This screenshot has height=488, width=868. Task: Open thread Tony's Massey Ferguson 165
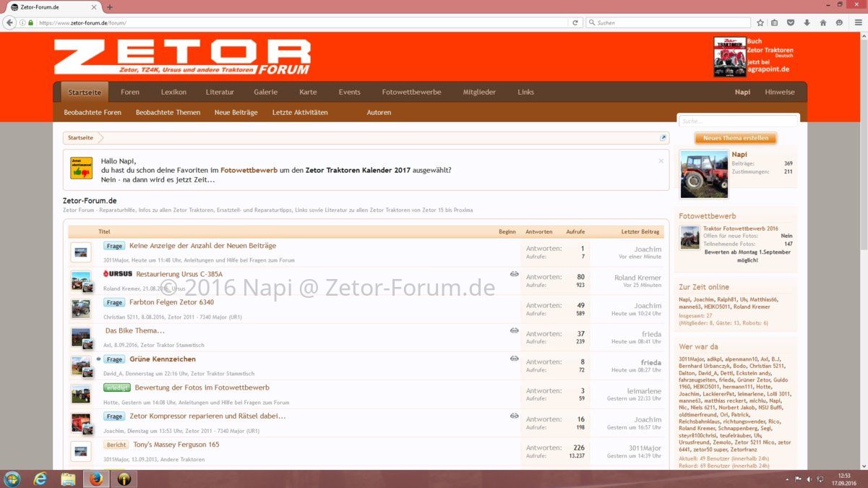point(176,444)
